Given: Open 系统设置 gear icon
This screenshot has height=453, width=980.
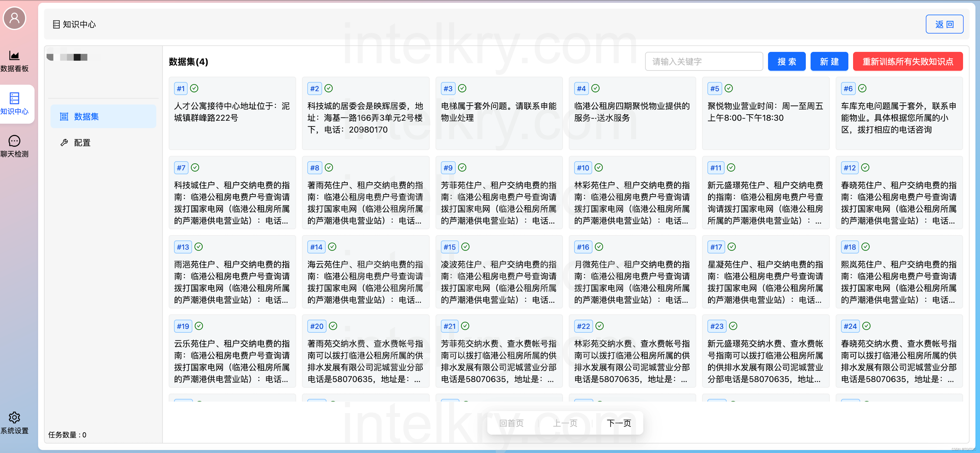Looking at the screenshot, I should pos(14,418).
